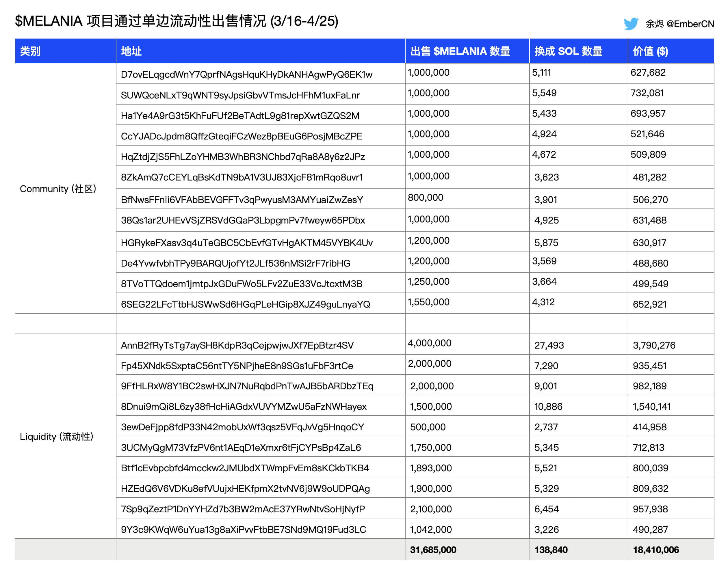Screen dimensions: 728x577
Task: Click the 换成 SOL 数量 column header
Action: click(x=568, y=51)
